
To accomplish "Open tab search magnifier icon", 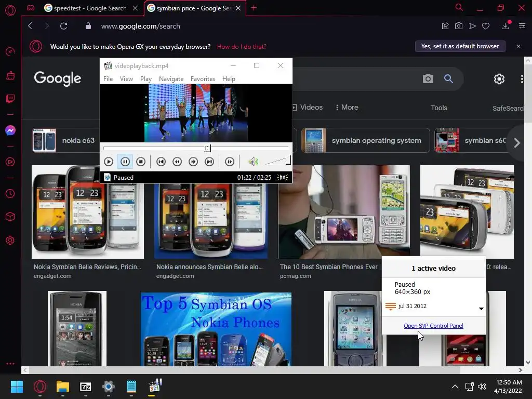I will coord(459,7).
